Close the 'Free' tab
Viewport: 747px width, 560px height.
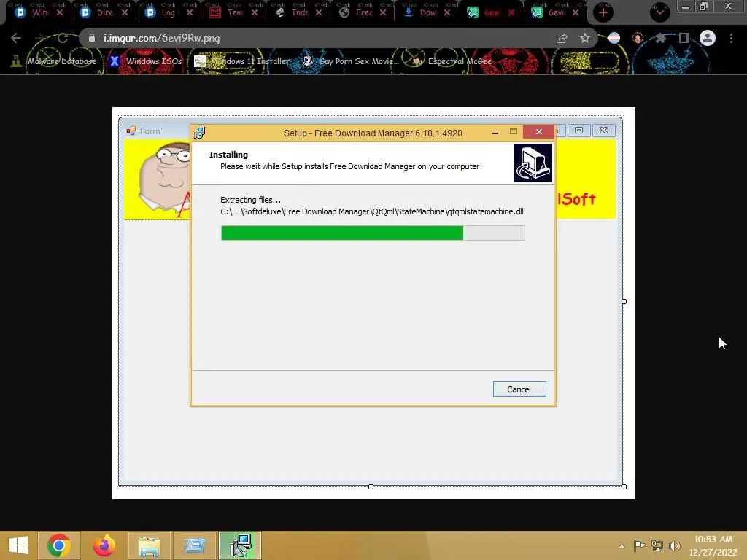[383, 12]
